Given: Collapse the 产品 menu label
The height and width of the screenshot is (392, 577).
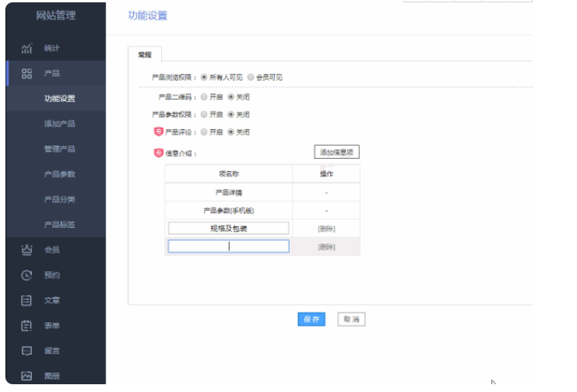Looking at the screenshot, I should [52, 74].
